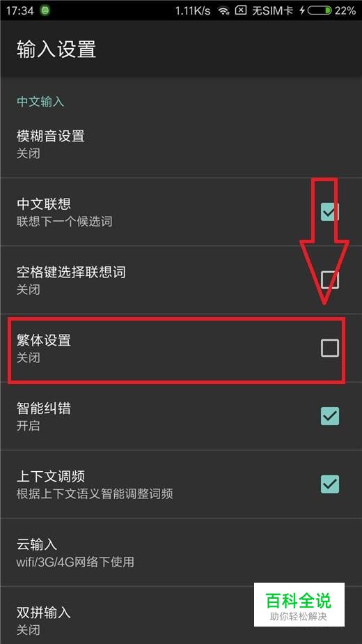Open 模糊音设置 options
The width and height of the screenshot is (362, 644).
[181, 144]
